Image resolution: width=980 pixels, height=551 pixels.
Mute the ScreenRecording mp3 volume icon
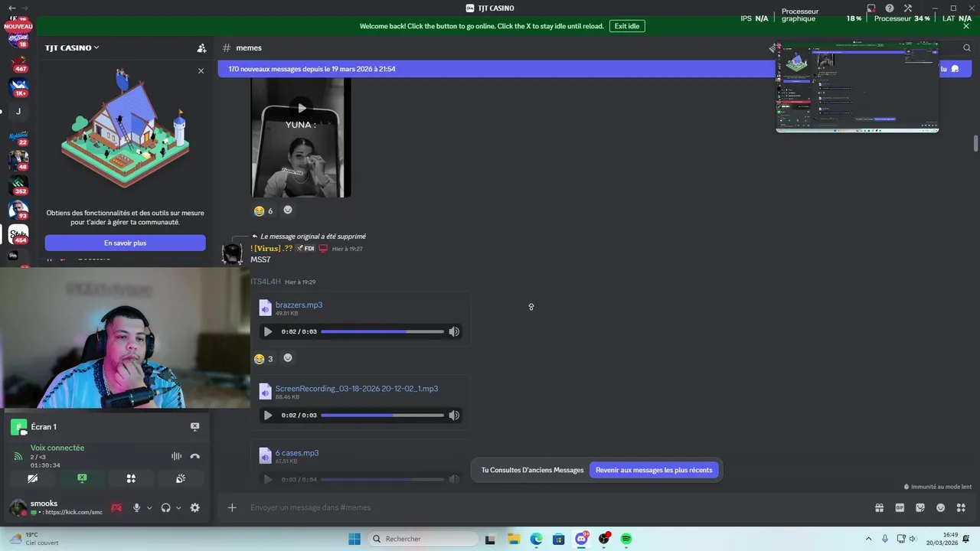(x=454, y=416)
